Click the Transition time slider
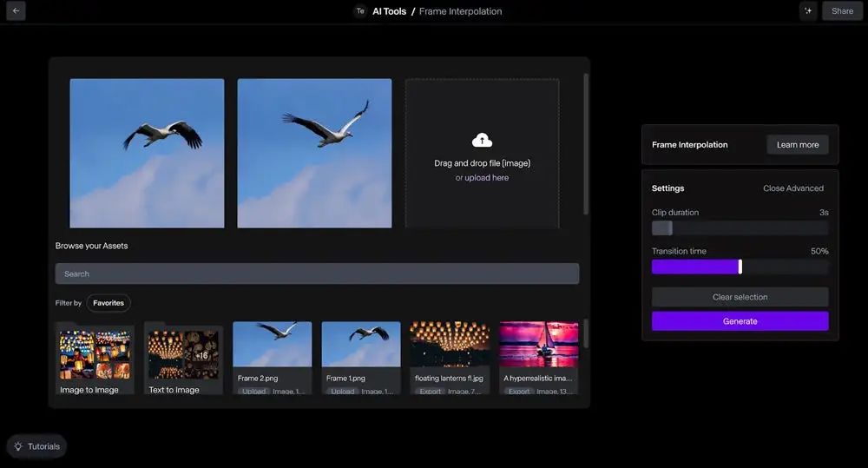Screen dimensions: 868x468 tap(740, 267)
